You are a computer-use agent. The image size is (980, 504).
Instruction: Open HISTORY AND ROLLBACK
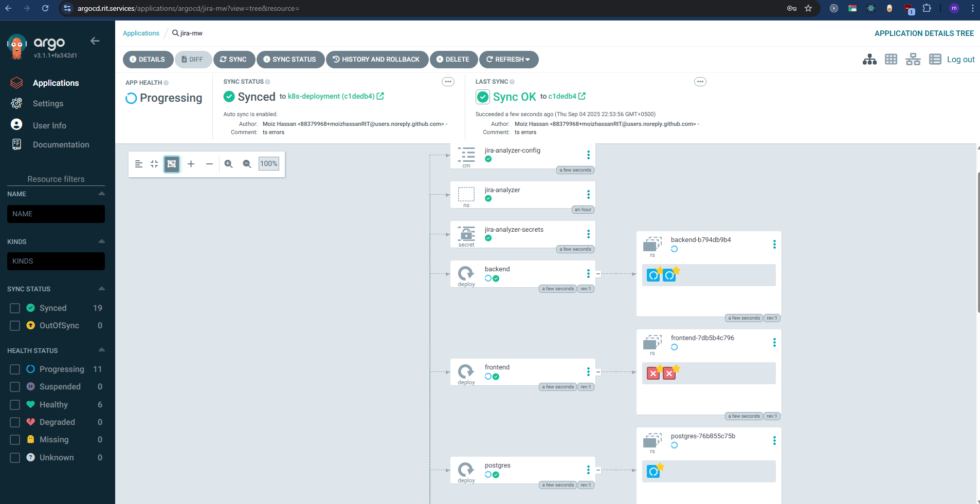coord(376,60)
